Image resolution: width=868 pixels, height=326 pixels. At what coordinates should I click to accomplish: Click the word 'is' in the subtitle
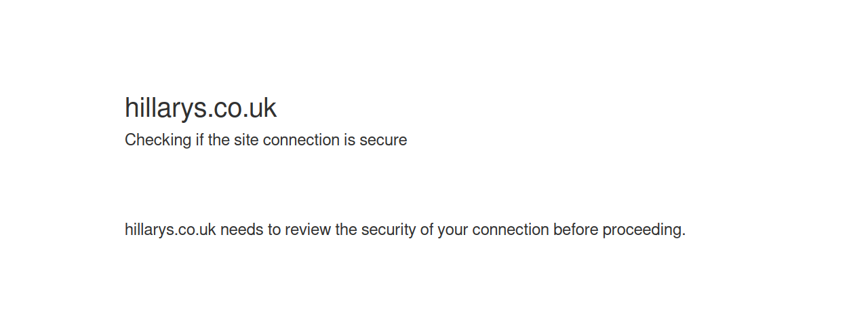coord(349,140)
